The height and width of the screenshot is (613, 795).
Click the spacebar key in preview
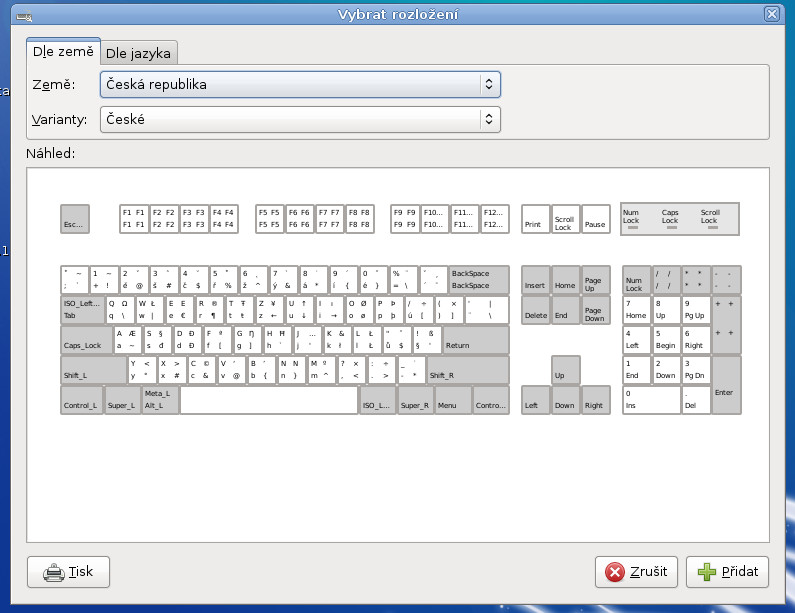[269, 400]
